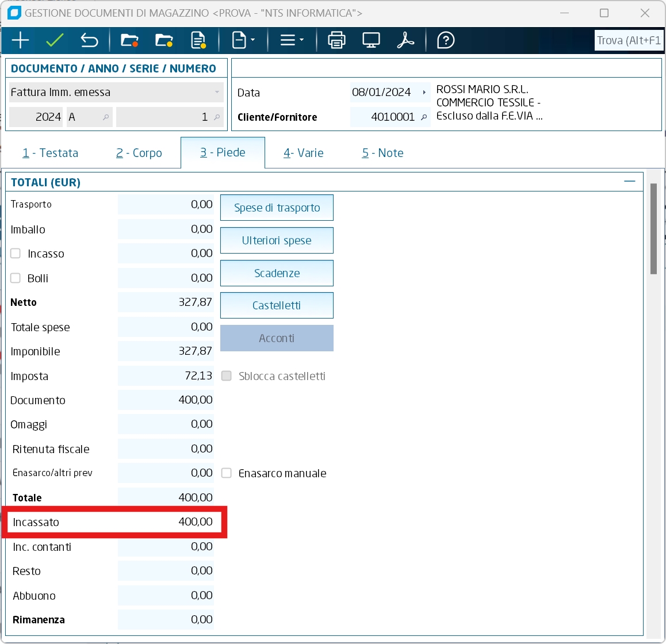Expand the hamburger menu dropdown in toolbar
Image resolution: width=666 pixels, height=644 pixels.
pyautogui.click(x=292, y=40)
